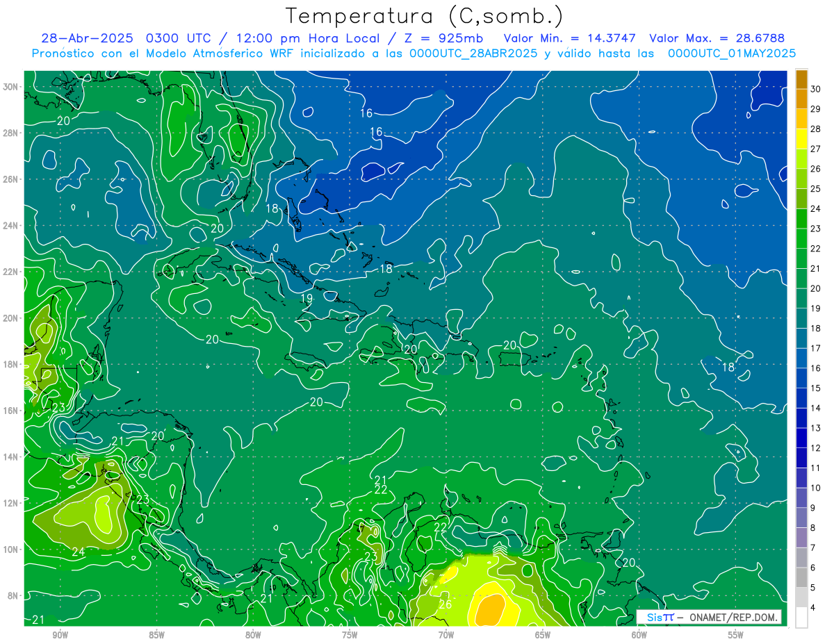Image resolution: width=834 pixels, height=644 pixels.
Task: Pick the dark orange swatch above legend value 30
Action: point(802,80)
